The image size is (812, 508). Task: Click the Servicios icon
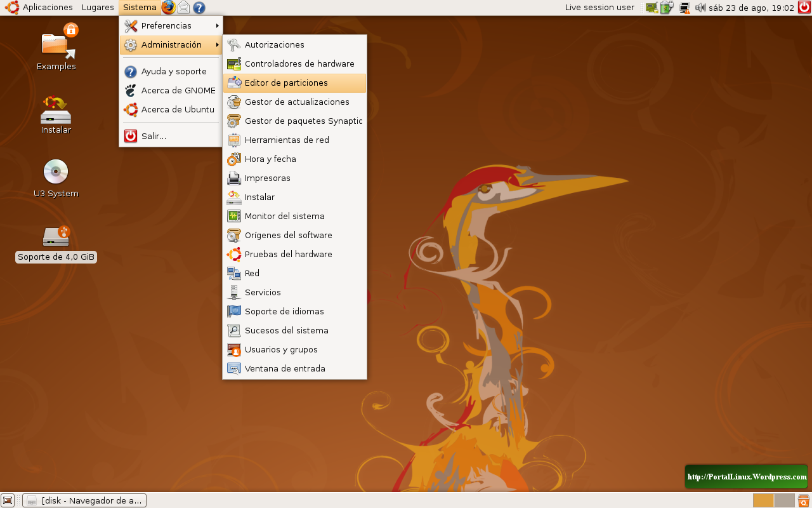[234, 293]
